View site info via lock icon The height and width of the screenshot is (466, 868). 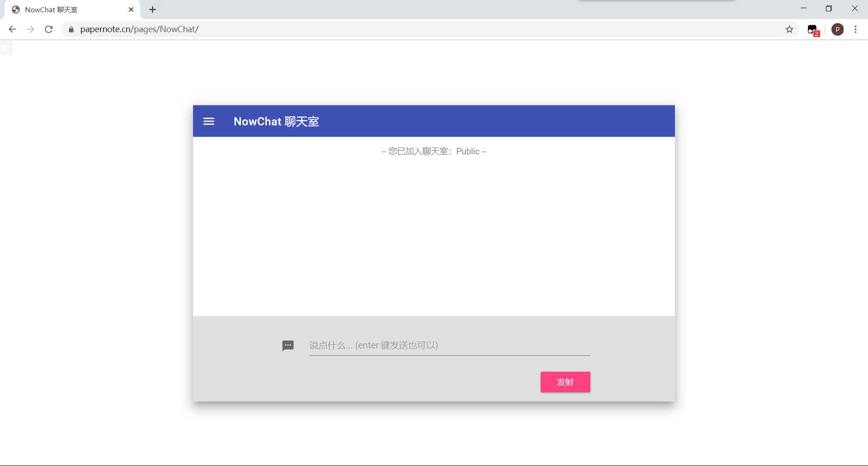click(x=71, y=29)
